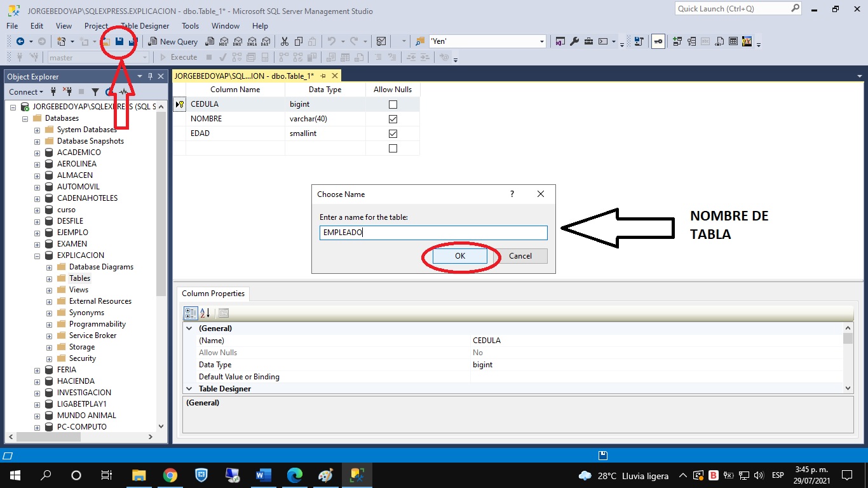The height and width of the screenshot is (488, 868).
Task: Collapse the Table Designer properties section
Action: (x=189, y=388)
